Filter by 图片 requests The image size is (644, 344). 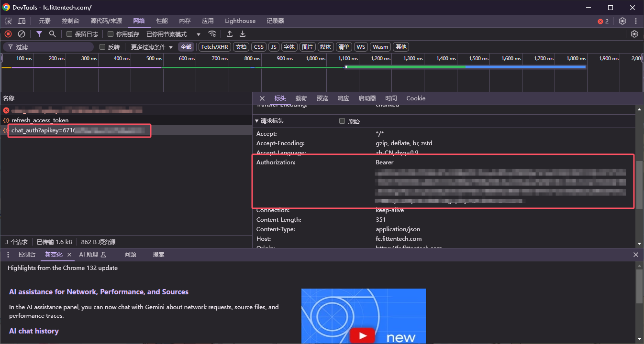(307, 47)
